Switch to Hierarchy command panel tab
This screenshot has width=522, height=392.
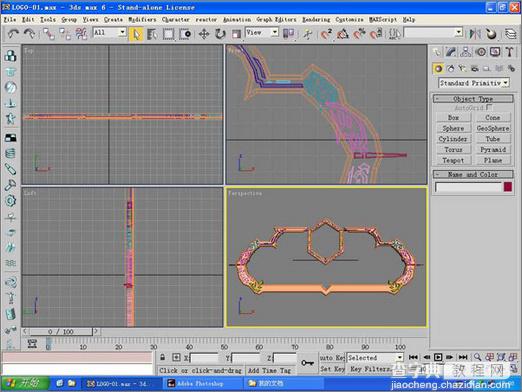point(466,52)
